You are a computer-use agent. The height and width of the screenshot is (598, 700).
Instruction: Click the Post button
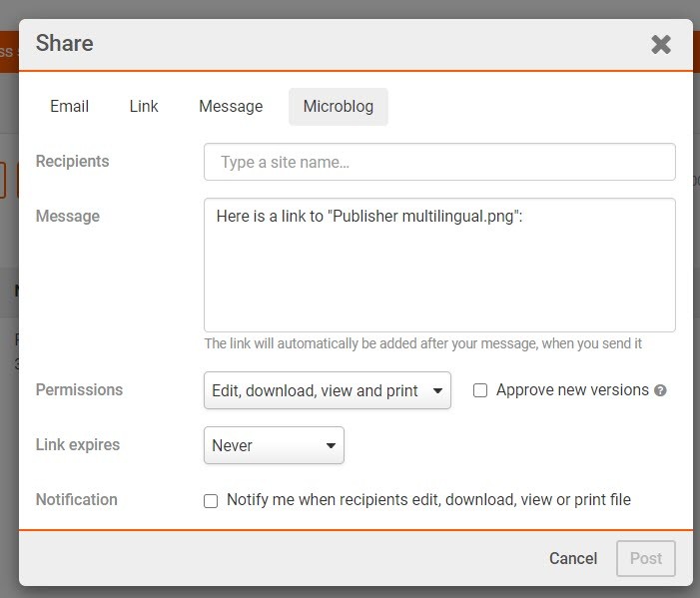pos(645,558)
